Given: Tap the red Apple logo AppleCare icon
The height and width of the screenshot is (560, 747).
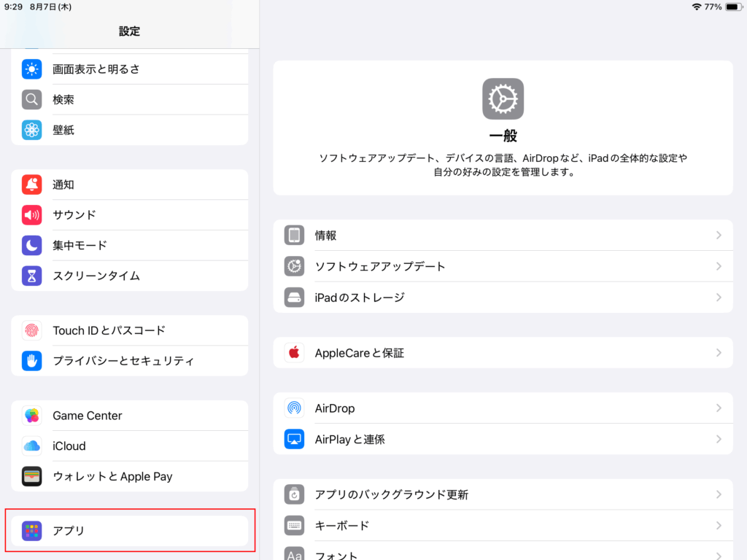Looking at the screenshot, I should pyautogui.click(x=294, y=353).
